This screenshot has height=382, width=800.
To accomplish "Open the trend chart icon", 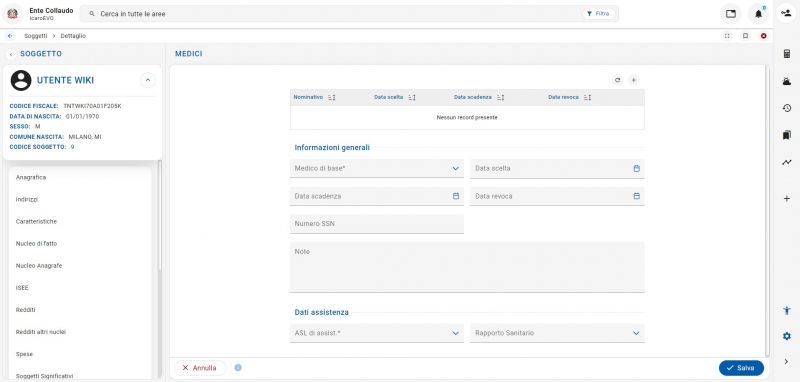I will (787, 162).
